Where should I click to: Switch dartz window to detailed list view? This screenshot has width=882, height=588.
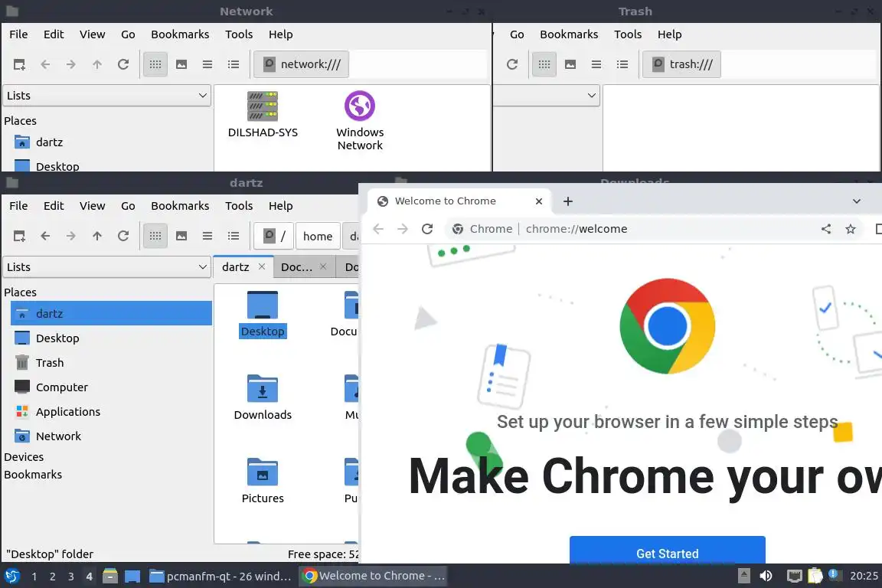click(x=234, y=236)
